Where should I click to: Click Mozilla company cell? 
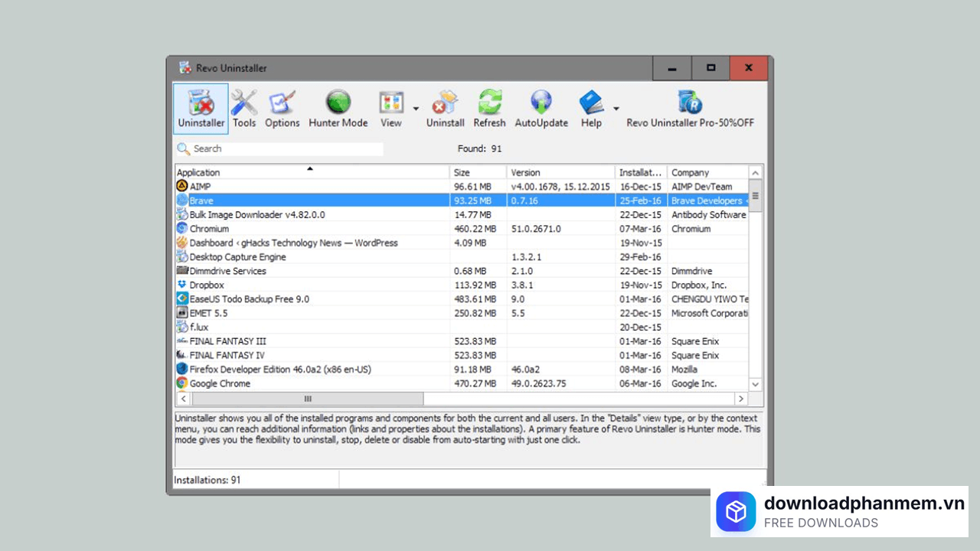point(684,369)
